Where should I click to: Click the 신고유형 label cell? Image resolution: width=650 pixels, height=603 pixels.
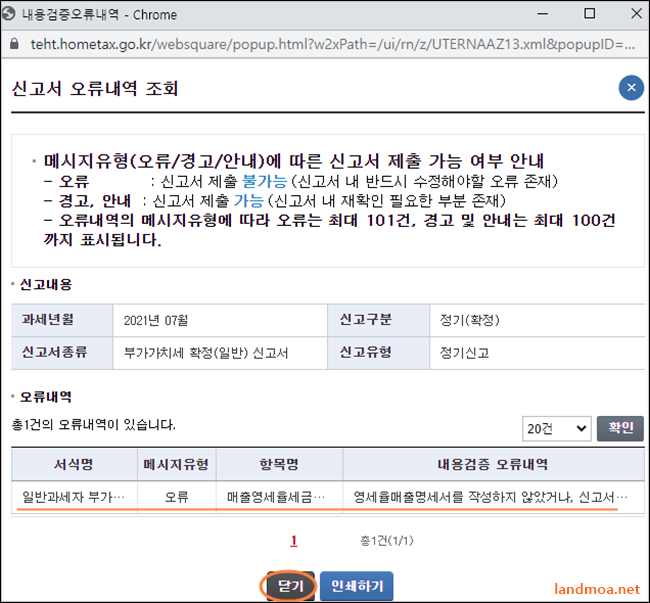378,353
